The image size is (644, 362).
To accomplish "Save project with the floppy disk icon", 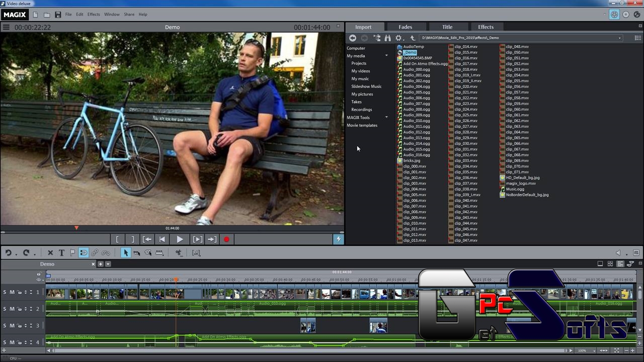I will point(58,15).
